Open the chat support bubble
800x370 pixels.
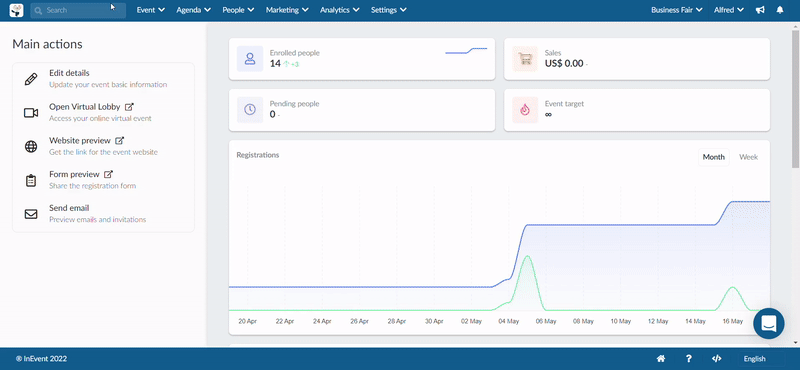pyautogui.click(x=768, y=324)
